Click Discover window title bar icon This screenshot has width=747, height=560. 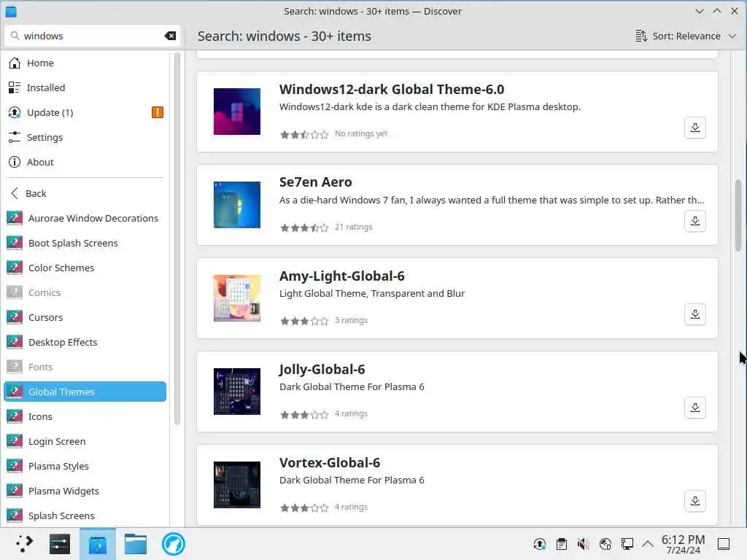[x=11, y=11]
